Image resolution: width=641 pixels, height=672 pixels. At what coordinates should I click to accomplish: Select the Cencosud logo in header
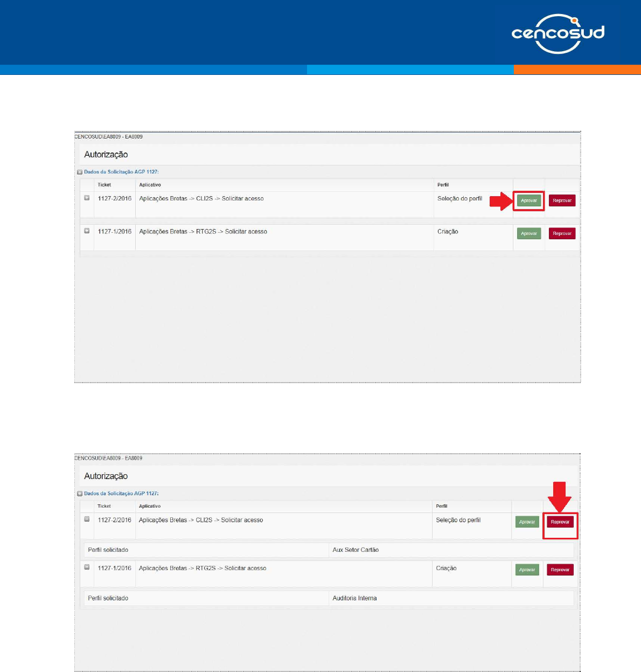point(558,33)
